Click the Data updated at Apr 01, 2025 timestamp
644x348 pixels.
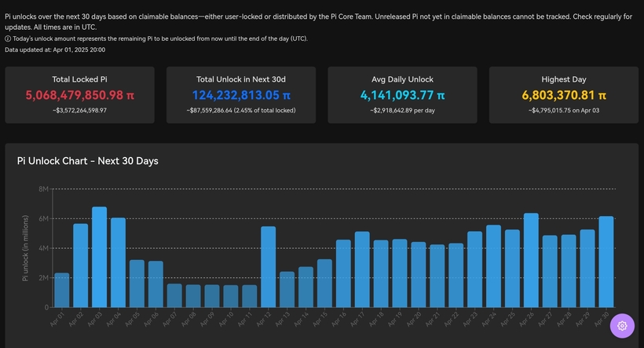point(55,49)
